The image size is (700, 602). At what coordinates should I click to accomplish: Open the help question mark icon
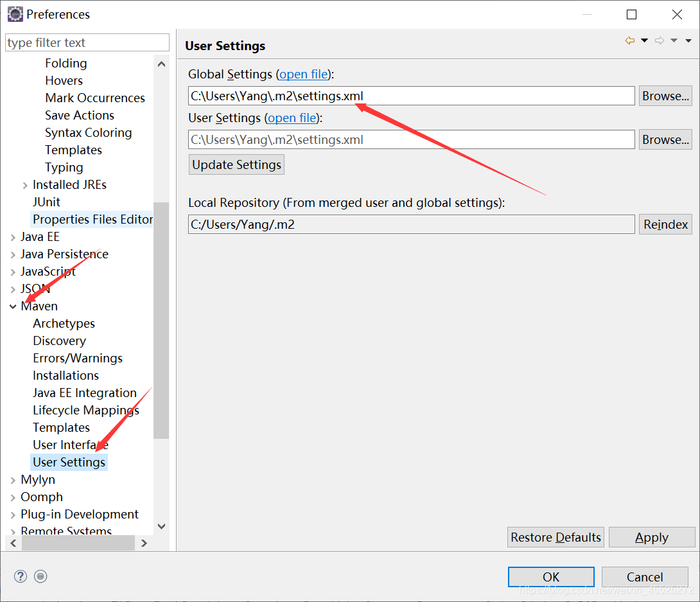click(21, 576)
